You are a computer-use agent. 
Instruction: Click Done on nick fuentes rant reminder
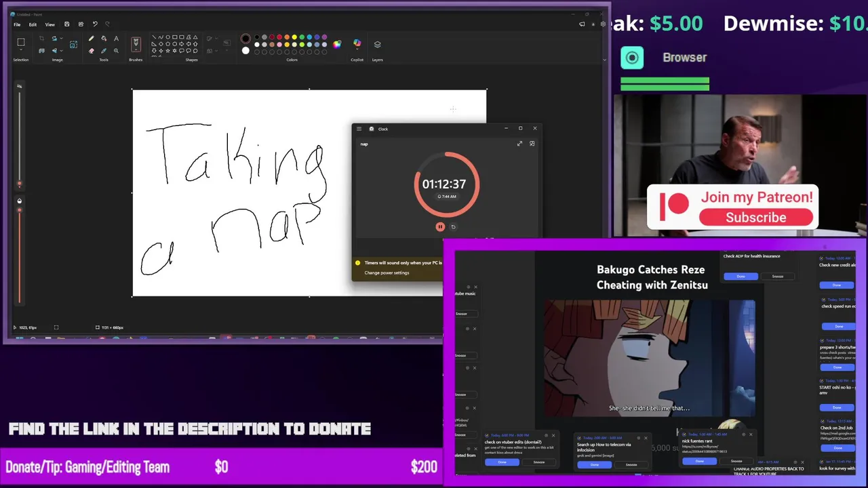[699, 462]
